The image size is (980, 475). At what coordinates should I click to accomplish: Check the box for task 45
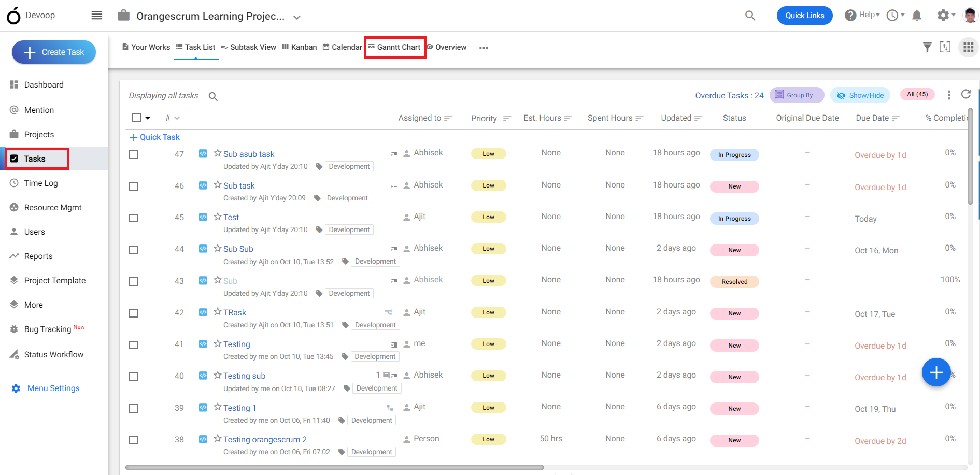[x=133, y=218]
